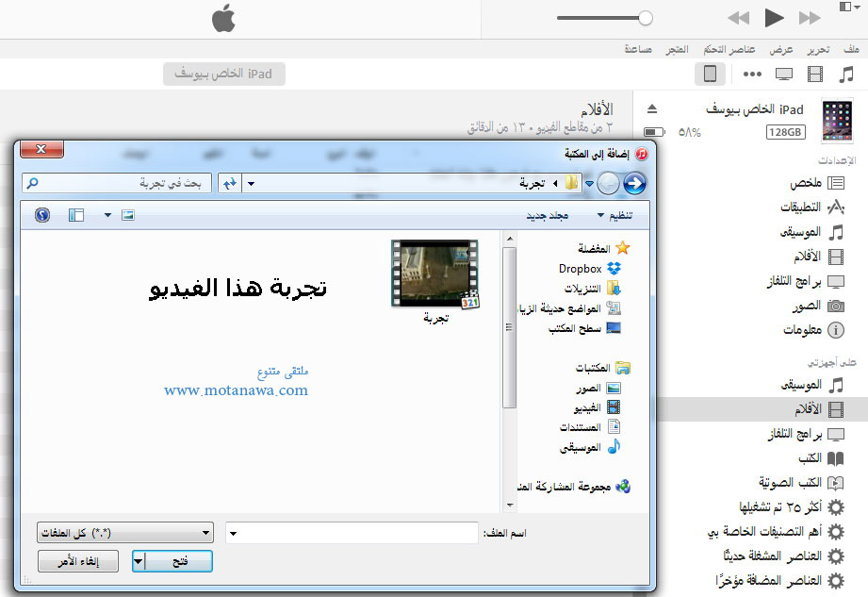The height and width of the screenshot is (597, 868).
Task: Open معلومات info item in sidebar
Action: click(x=813, y=330)
